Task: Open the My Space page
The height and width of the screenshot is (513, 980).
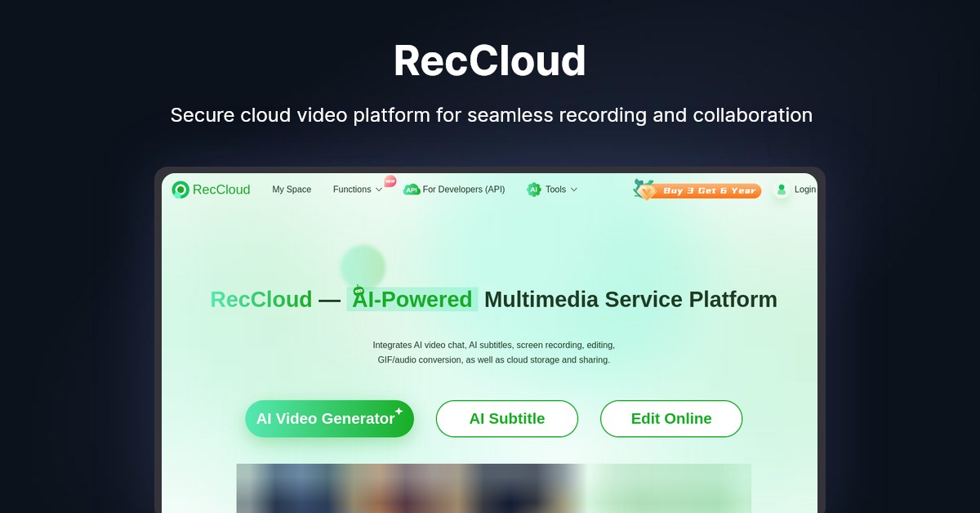Action: 292,190
